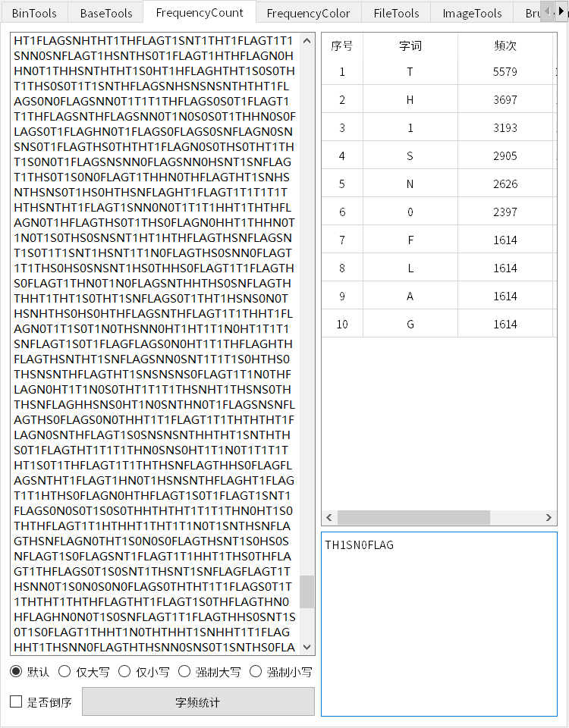Open the FrequencyColor tab
This screenshot has height=728, width=569.
tap(309, 13)
